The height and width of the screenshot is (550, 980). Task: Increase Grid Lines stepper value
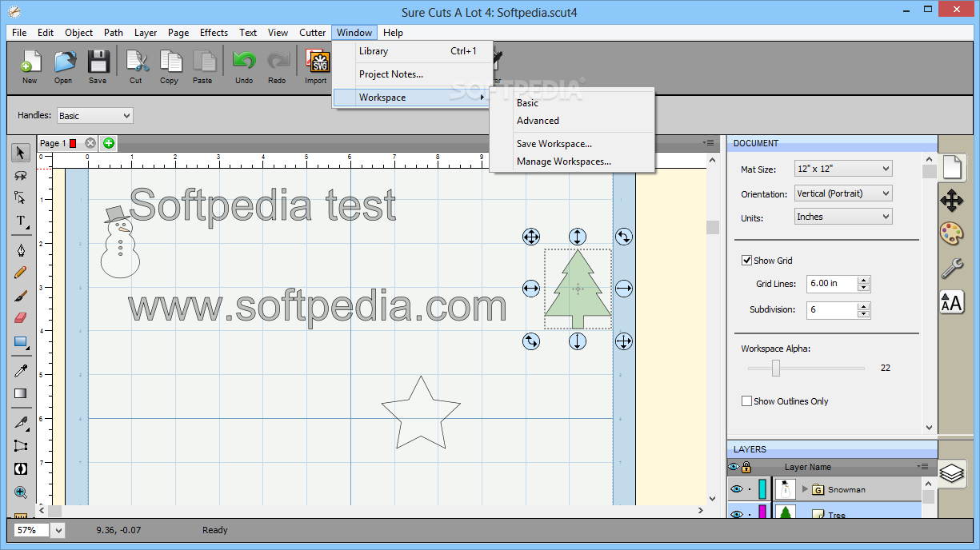863,280
